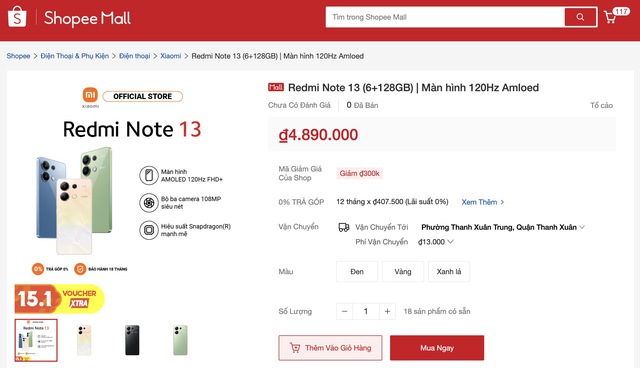Click the delivery truck icon

pos(344,227)
